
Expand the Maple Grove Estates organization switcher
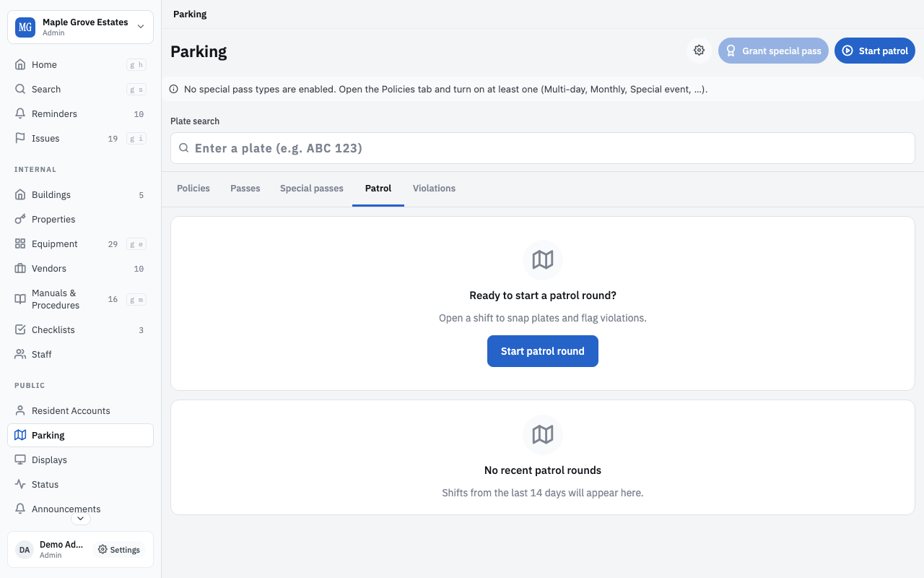80,27
